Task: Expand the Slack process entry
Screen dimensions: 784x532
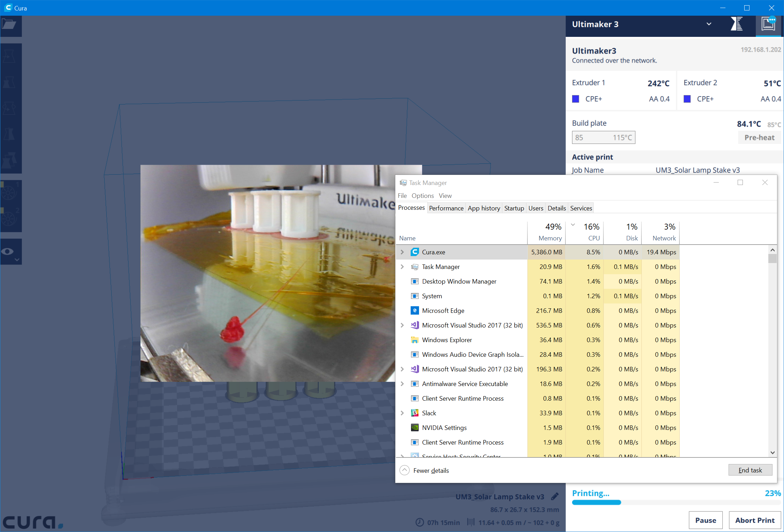Action: pyautogui.click(x=403, y=413)
